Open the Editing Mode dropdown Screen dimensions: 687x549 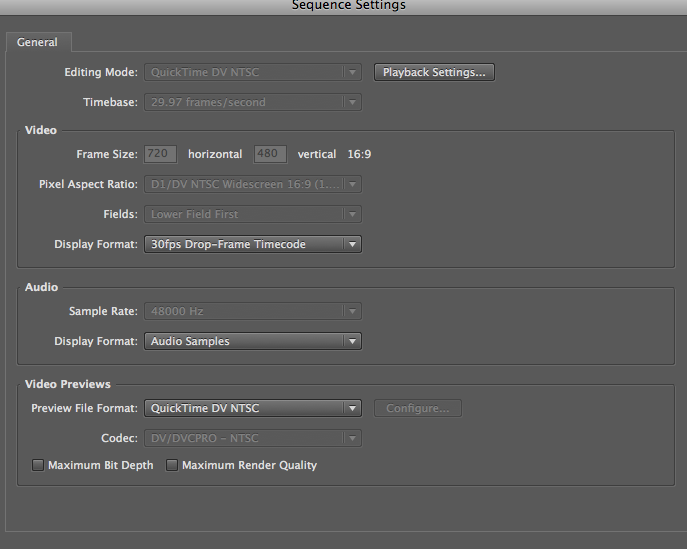(x=252, y=72)
